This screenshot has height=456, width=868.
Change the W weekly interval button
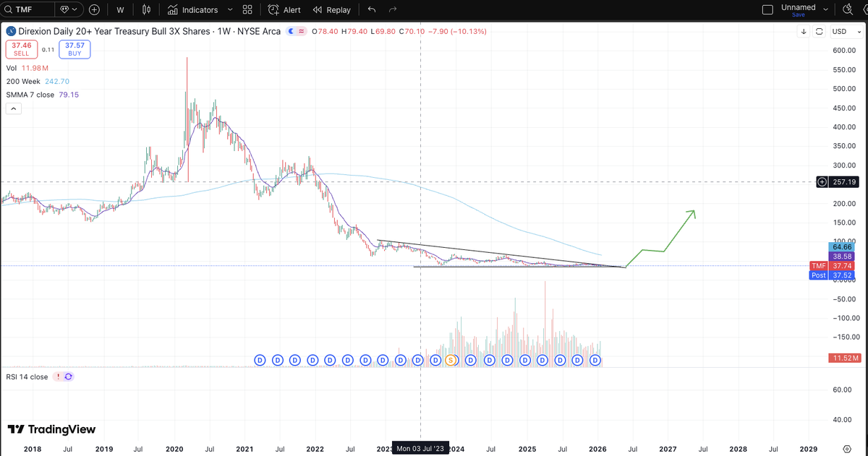(119, 10)
